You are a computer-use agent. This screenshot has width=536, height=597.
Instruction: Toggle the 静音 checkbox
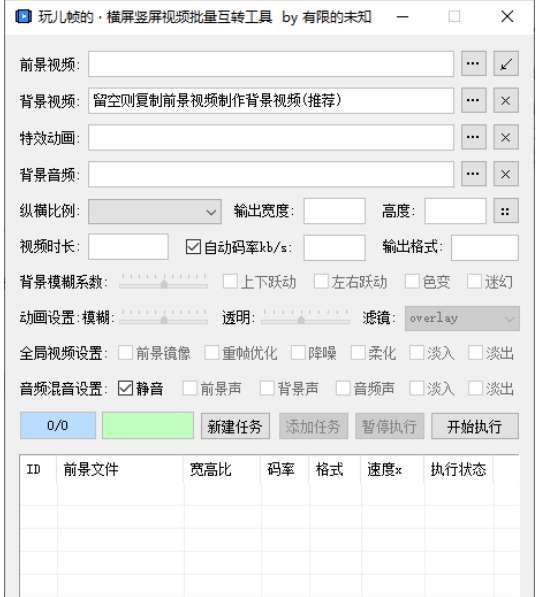point(125,388)
